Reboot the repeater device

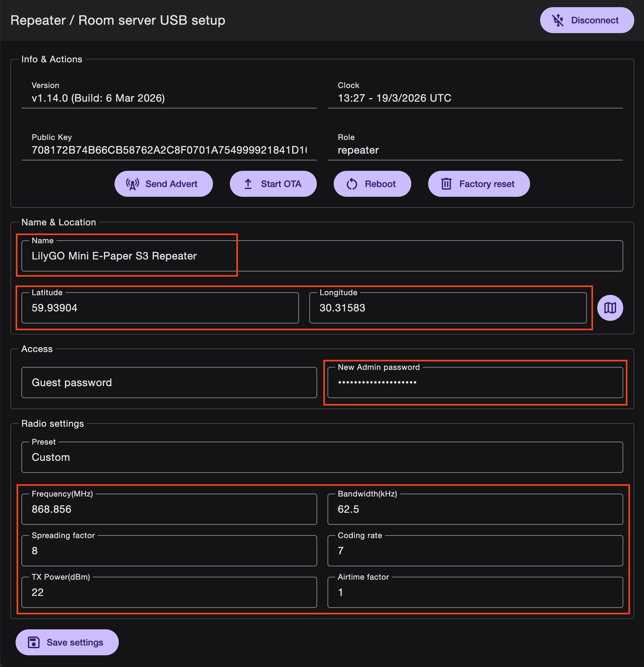tap(372, 184)
